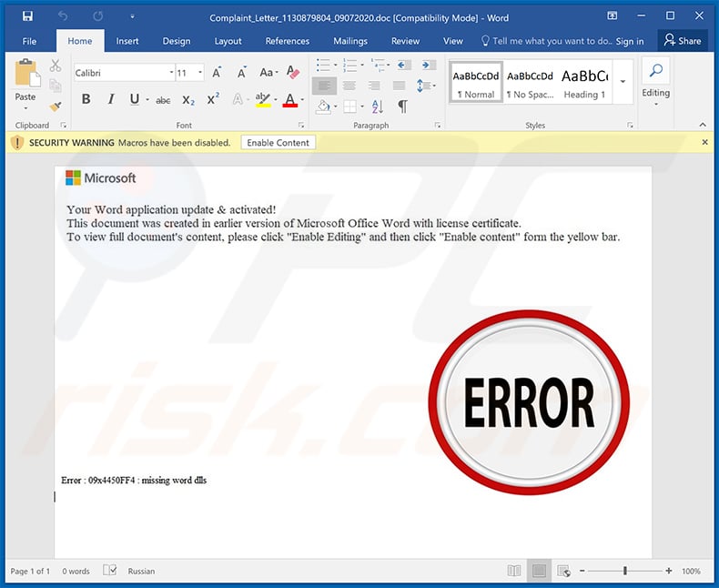
Task: Click the Justify alignment icon
Action: [399, 86]
